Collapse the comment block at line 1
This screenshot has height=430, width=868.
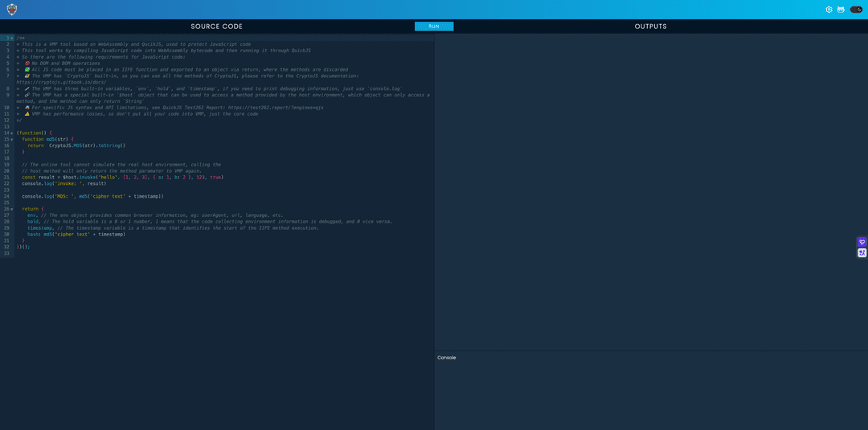point(12,38)
